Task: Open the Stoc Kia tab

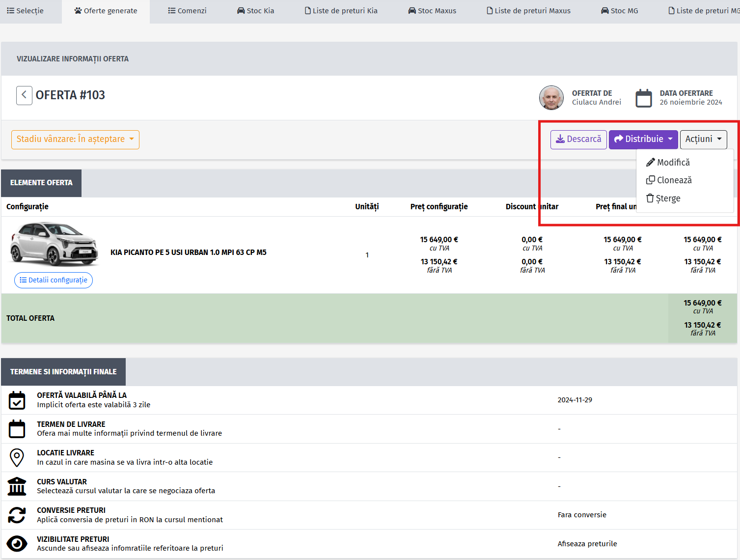Action: 255,11
